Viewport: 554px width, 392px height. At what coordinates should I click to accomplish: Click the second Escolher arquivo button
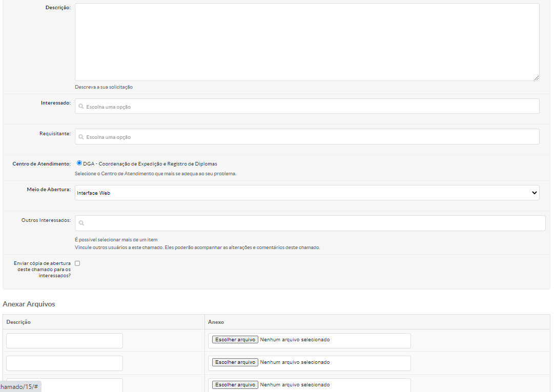(x=235, y=362)
